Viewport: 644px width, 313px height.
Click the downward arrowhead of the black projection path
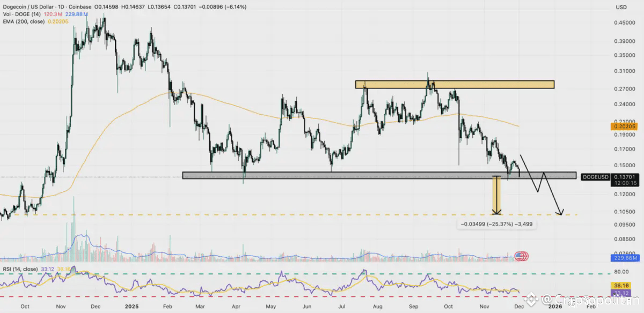pyautogui.click(x=559, y=213)
